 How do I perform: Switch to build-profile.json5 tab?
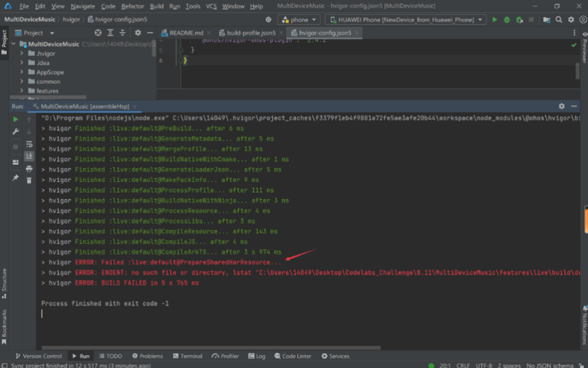click(x=251, y=33)
